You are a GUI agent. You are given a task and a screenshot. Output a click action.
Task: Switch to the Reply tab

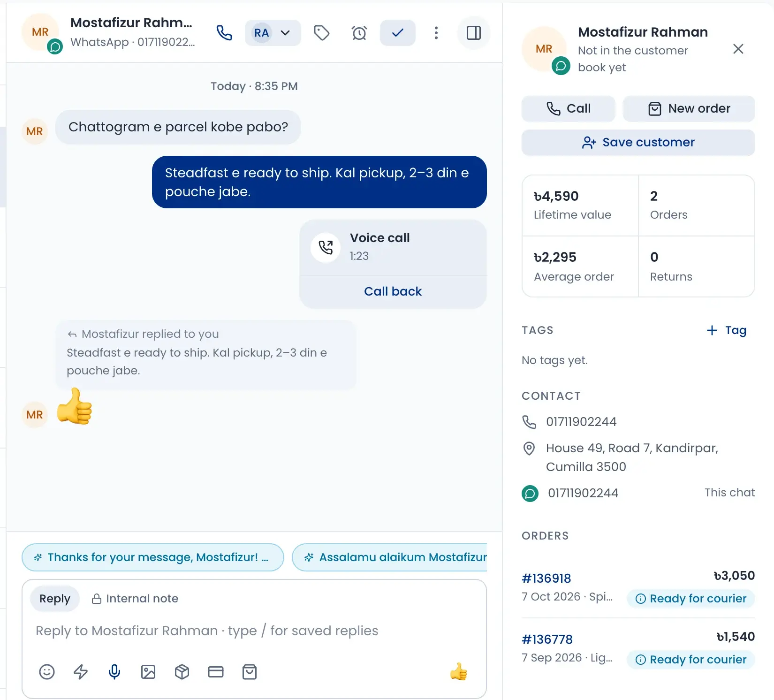tap(55, 599)
